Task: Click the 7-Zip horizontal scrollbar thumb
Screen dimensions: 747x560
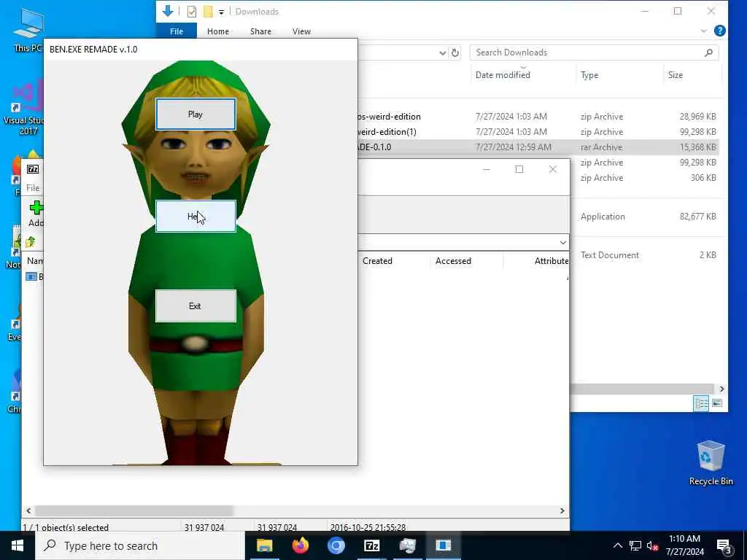Action: (x=134, y=511)
